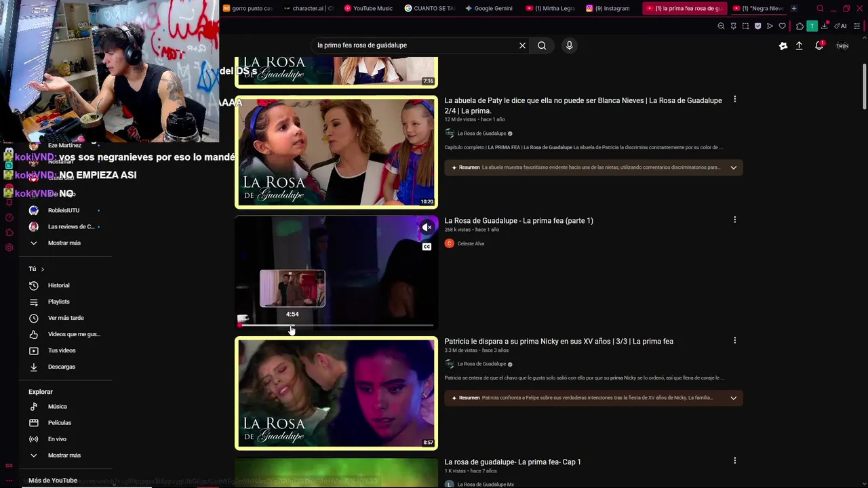The width and height of the screenshot is (868, 488).
Task: Seek the preview video progress bar
Action: click(x=336, y=325)
